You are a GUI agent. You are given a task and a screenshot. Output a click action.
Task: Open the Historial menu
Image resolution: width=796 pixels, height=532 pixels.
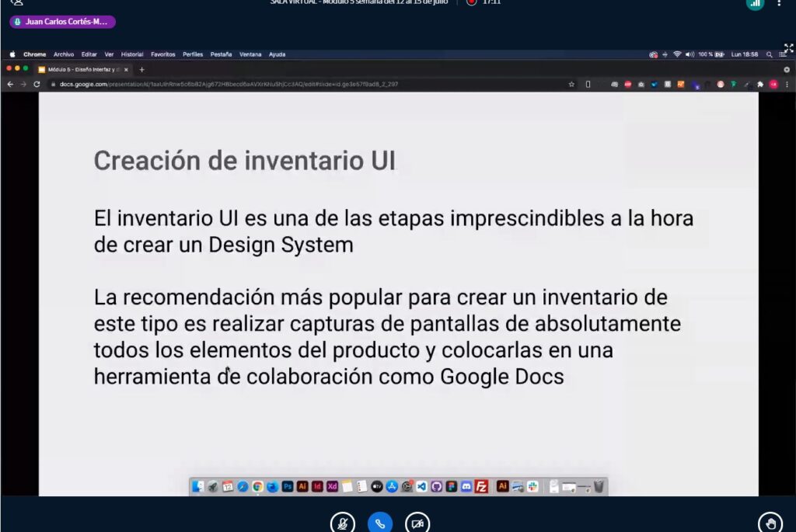click(x=132, y=54)
